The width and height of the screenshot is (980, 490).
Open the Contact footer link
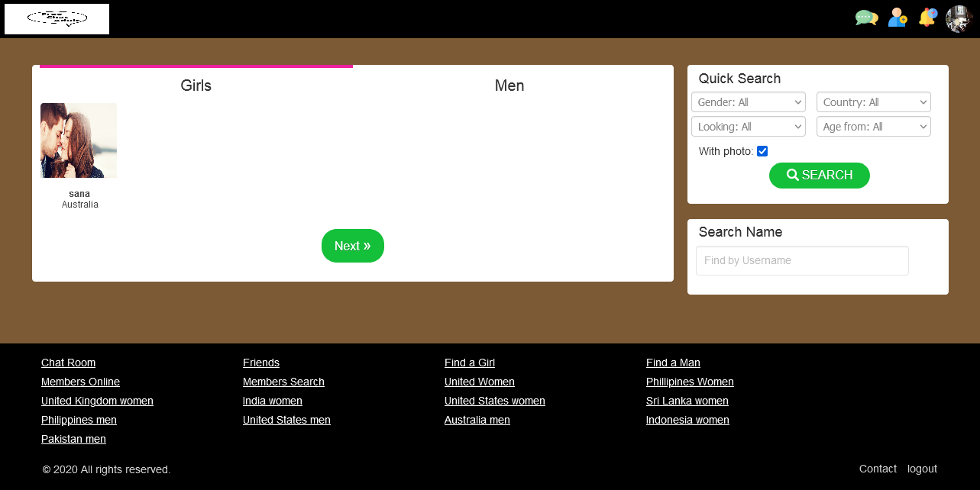point(878,469)
